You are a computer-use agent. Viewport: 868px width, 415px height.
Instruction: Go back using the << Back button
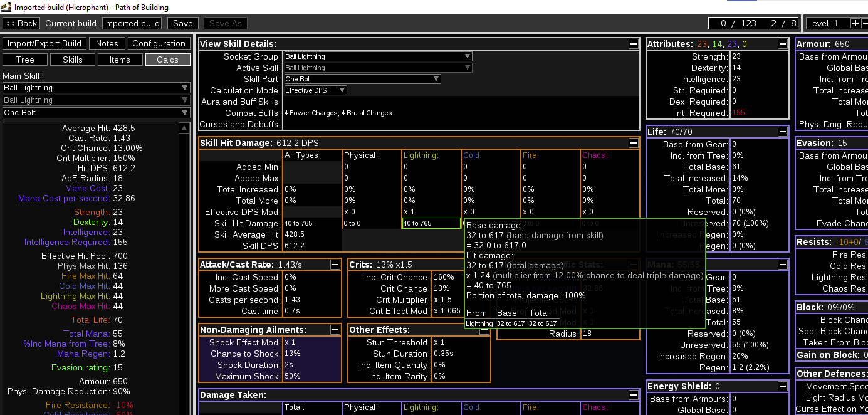[21, 23]
